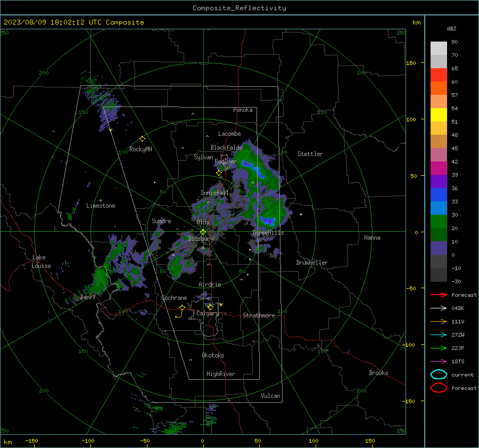The image size is (479, 448).
Task: Click the yellow diamond marker near RedDeer
Action: (219, 173)
